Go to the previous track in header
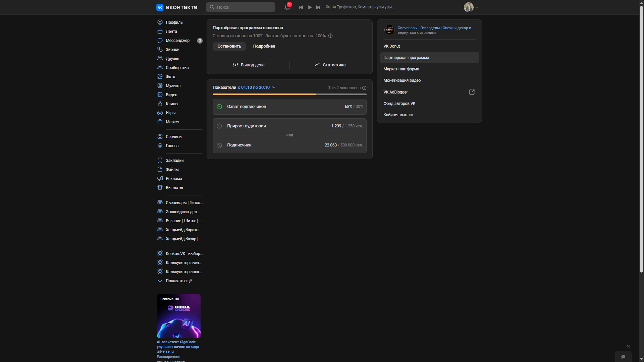 coord(301,7)
